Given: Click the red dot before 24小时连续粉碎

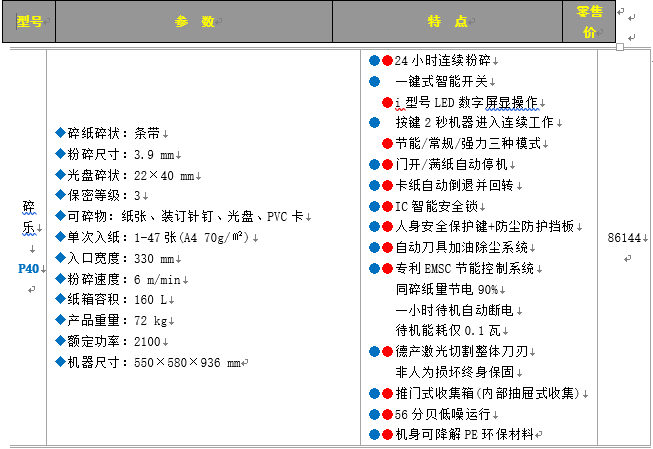Looking at the screenshot, I should [387, 60].
